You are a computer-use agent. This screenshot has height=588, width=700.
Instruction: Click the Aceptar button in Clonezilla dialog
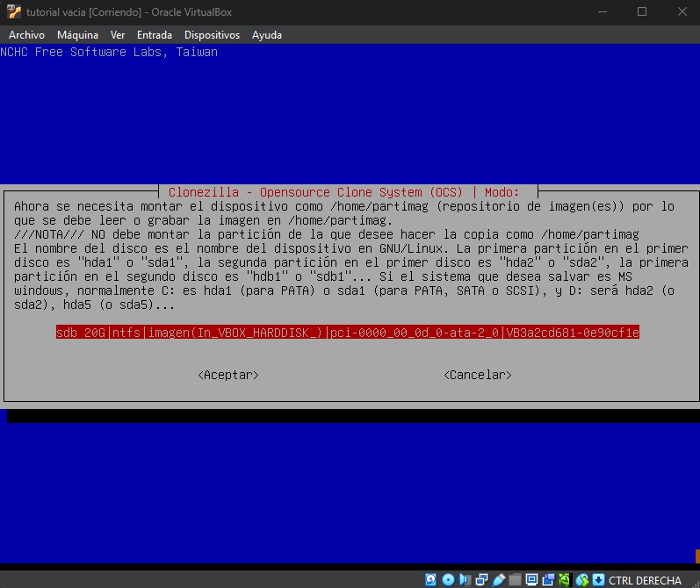(x=228, y=375)
